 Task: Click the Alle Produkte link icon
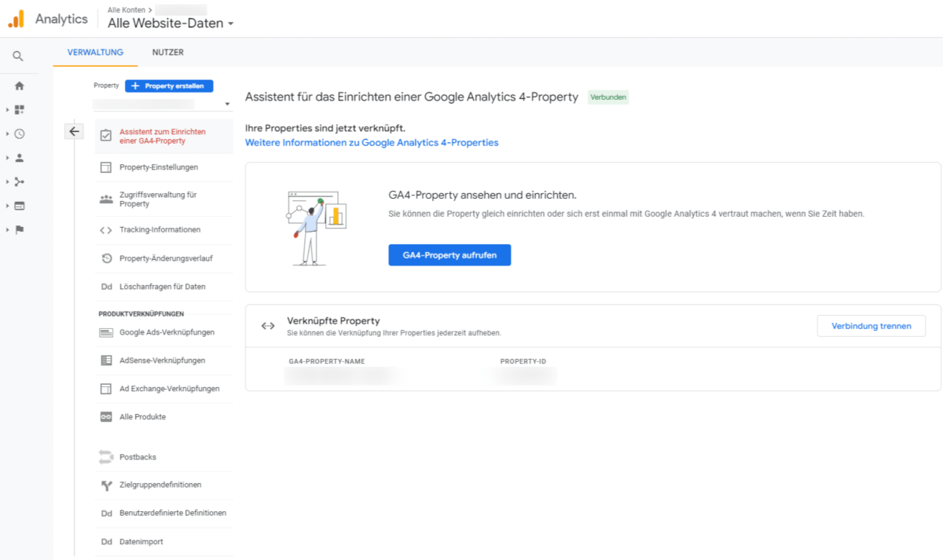tap(106, 417)
